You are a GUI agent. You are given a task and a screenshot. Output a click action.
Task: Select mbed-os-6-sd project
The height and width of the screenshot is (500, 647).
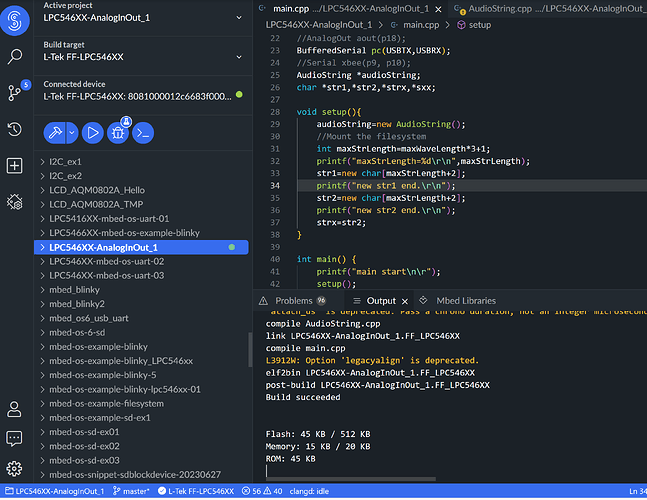click(143, 333)
